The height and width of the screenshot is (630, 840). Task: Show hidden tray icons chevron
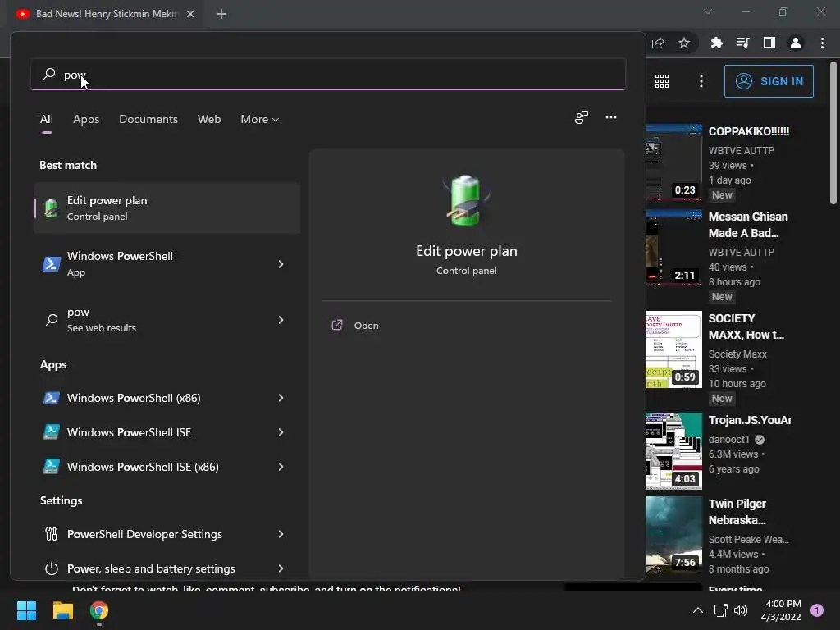(698, 610)
